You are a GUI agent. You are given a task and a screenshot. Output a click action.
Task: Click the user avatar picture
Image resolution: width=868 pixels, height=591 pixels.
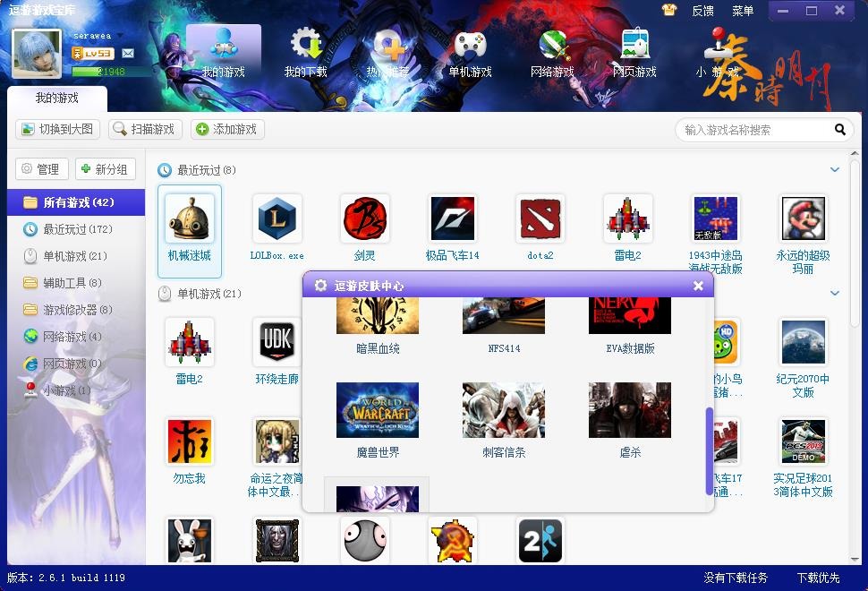coord(37,54)
